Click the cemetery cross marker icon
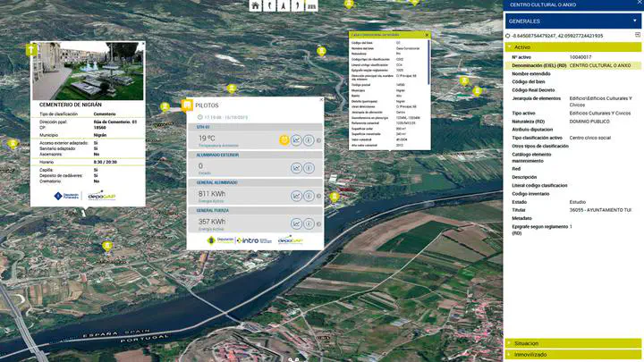 [x=31, y=50]
